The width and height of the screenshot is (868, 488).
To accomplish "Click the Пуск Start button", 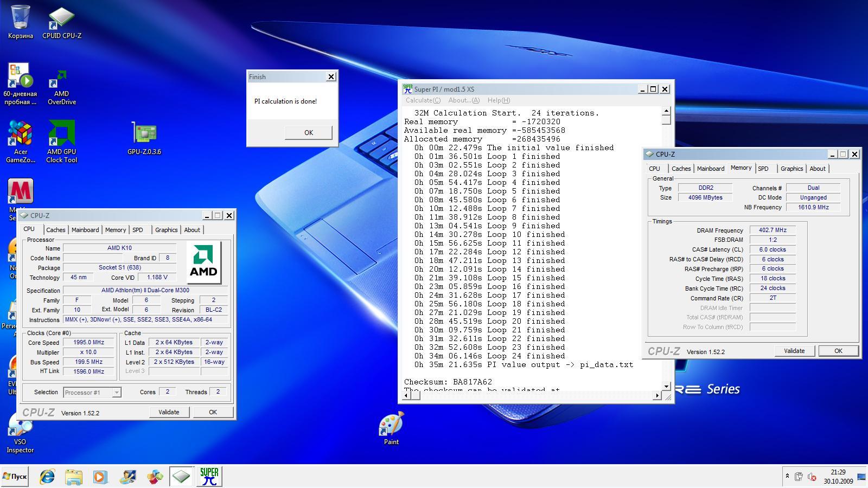I will [x=15, y=477].
